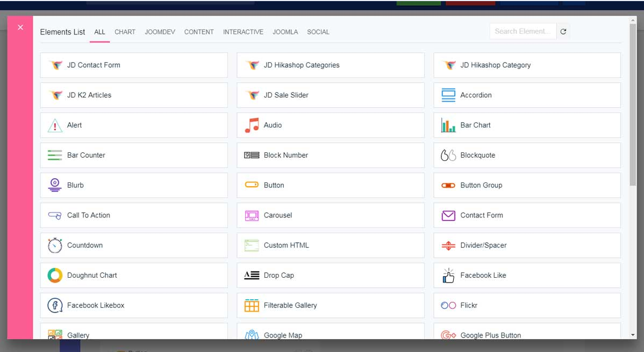Click the Doughnut Chart label
The image size is (644, 352).
pyautogui.click(x=92, y=275)
